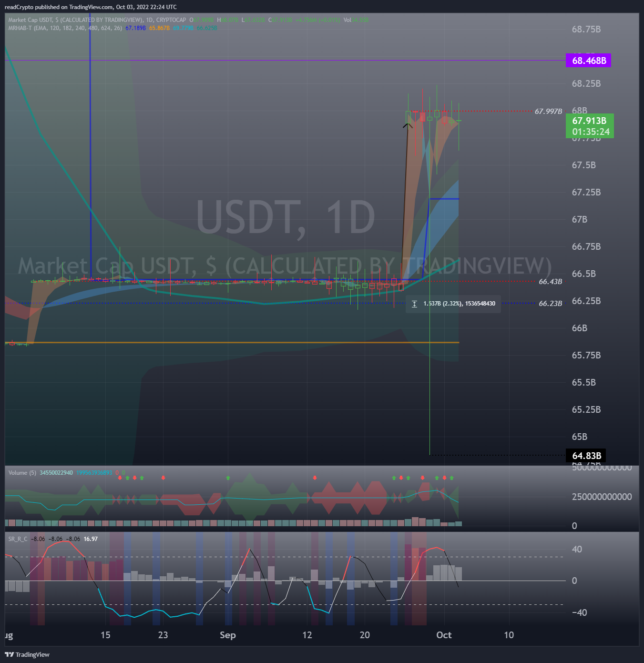
Task: Click the TradingView logo at bottom left
Action: [x=27, y=654]
